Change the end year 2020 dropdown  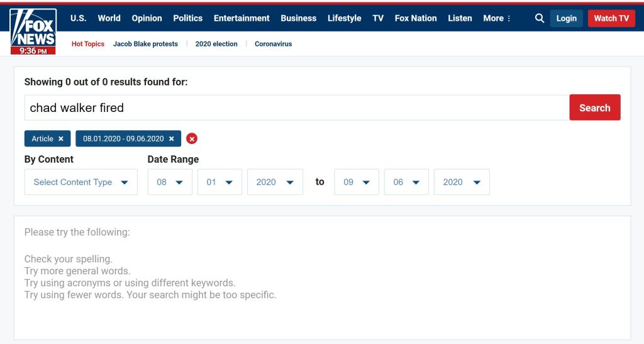462,182
